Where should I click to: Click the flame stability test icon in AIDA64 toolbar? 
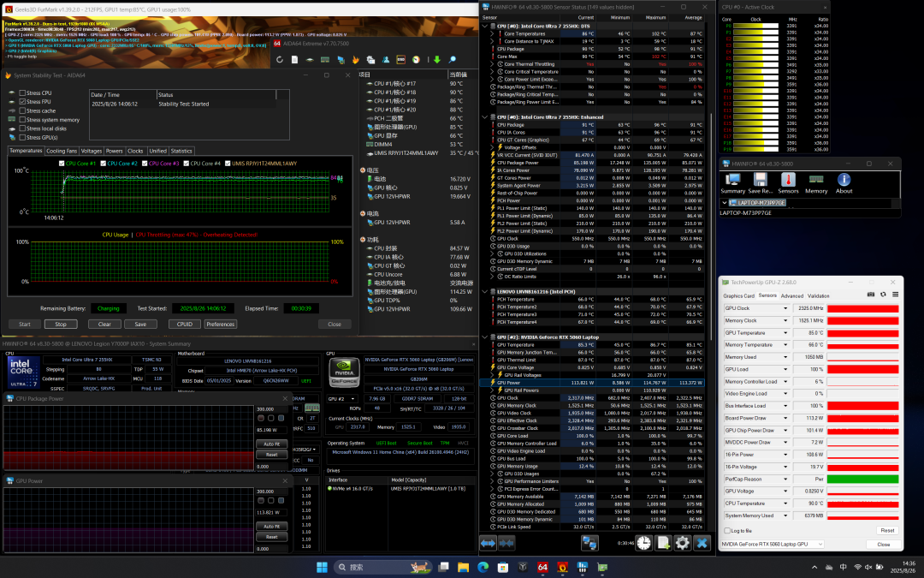coord(355,60)
